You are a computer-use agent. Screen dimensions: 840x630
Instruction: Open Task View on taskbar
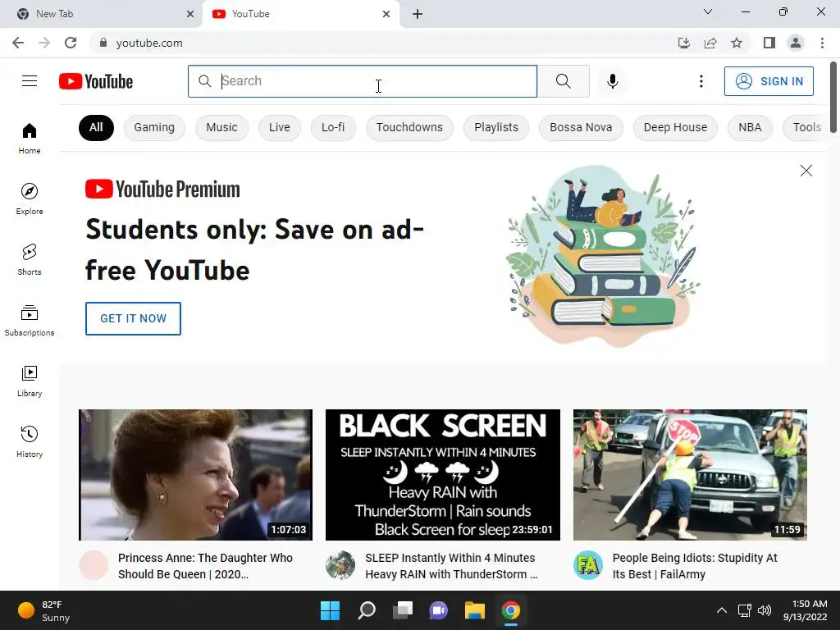click(403, 610)
